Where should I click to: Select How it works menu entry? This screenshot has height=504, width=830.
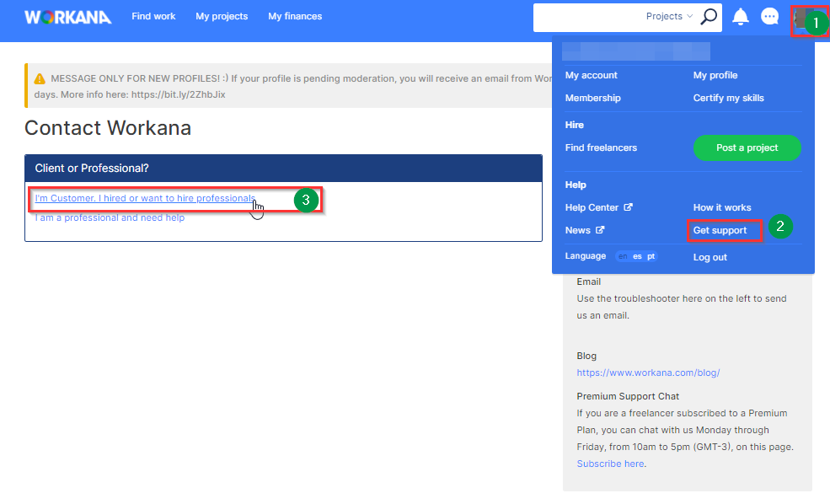[722, 207]
